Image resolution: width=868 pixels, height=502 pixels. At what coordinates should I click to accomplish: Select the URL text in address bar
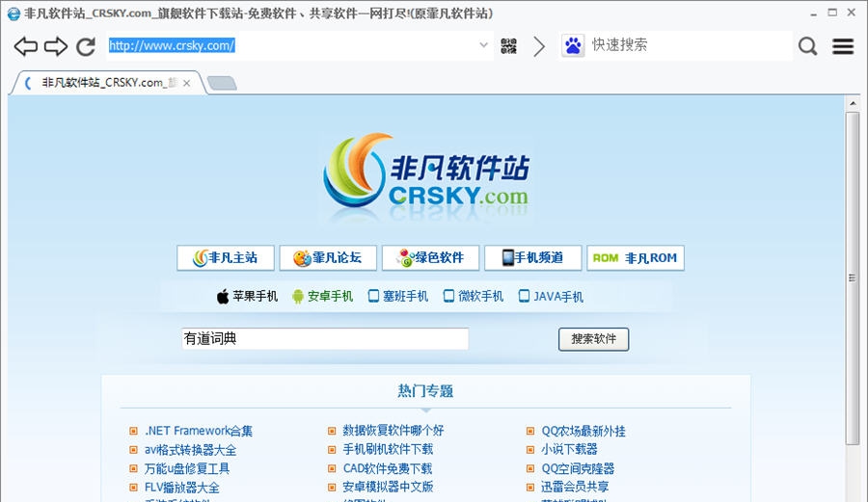172,45
